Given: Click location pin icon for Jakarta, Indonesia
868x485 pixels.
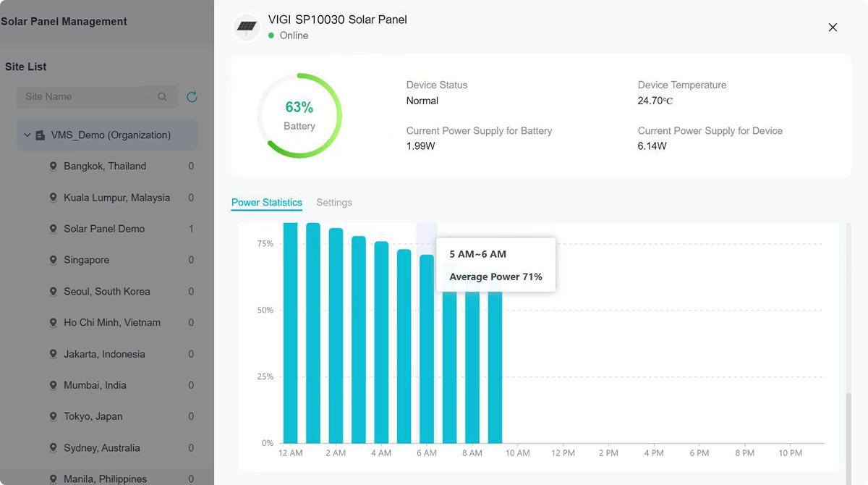Looking at the screenshot, I should click(x=53, y=354).
